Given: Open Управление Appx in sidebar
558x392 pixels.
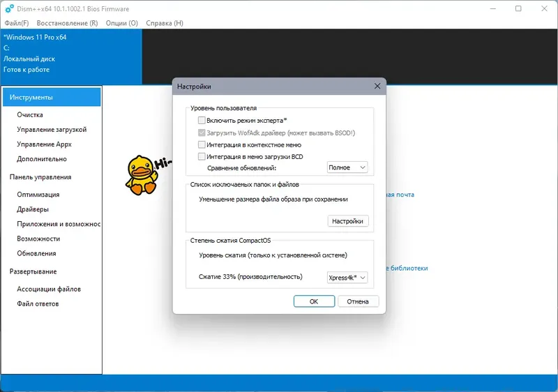Looking at the screenshot, I should click(44, 144).
